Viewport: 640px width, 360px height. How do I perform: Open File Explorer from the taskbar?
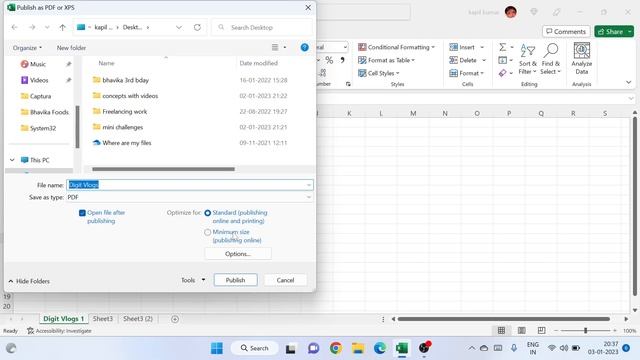[358, 348]
